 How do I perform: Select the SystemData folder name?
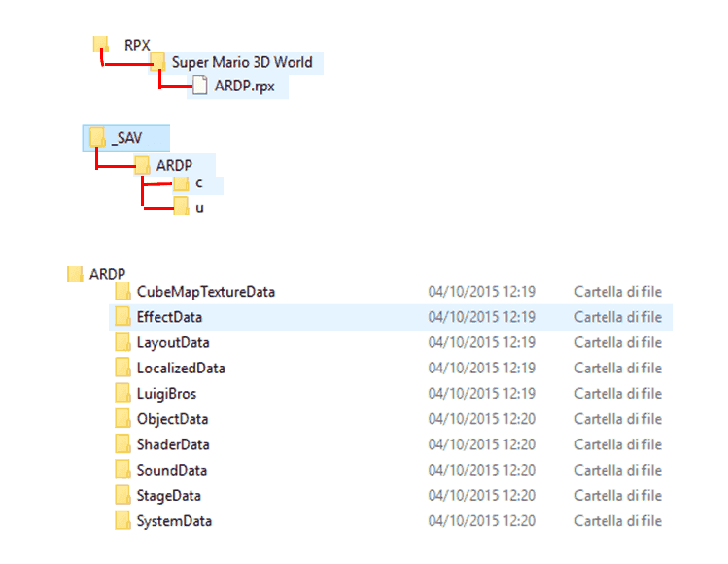tap(175, 522)
